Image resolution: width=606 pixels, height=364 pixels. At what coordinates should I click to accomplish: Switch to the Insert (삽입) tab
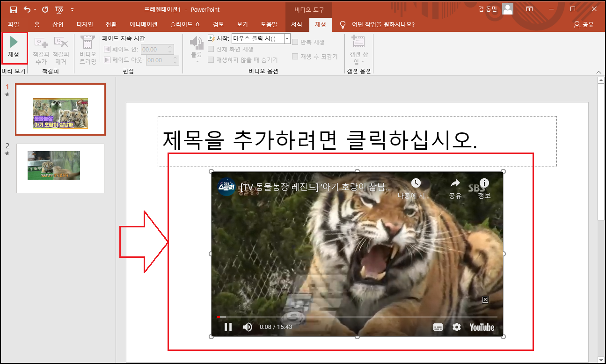[x=58, y=24]
